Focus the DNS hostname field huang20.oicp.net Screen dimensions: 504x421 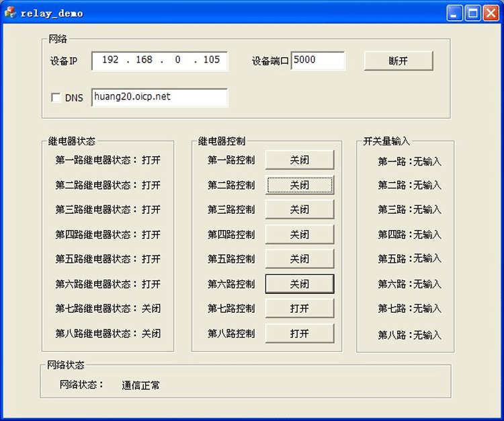click(159, 98)
